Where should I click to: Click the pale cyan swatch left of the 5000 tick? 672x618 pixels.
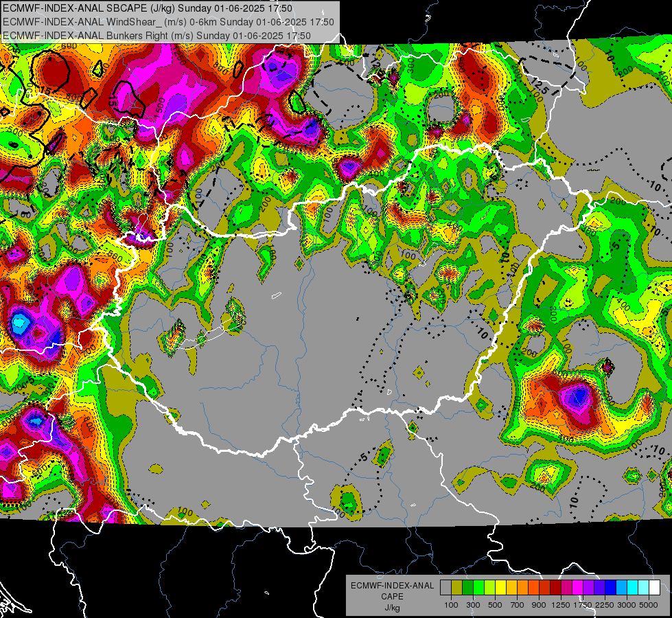point(644,587)
